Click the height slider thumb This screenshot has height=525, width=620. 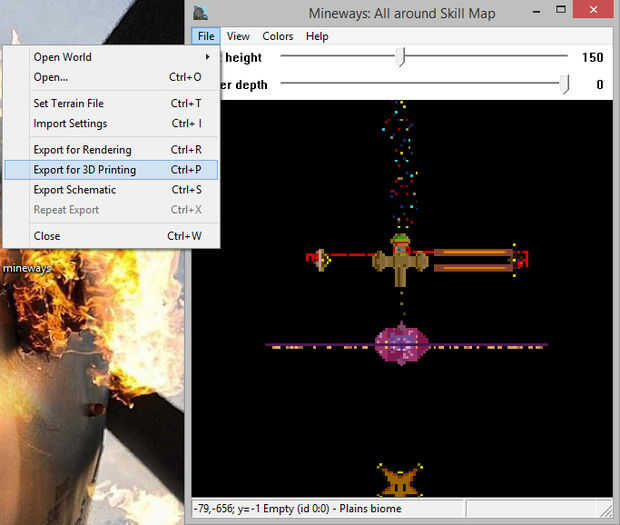tap(402, 57)
